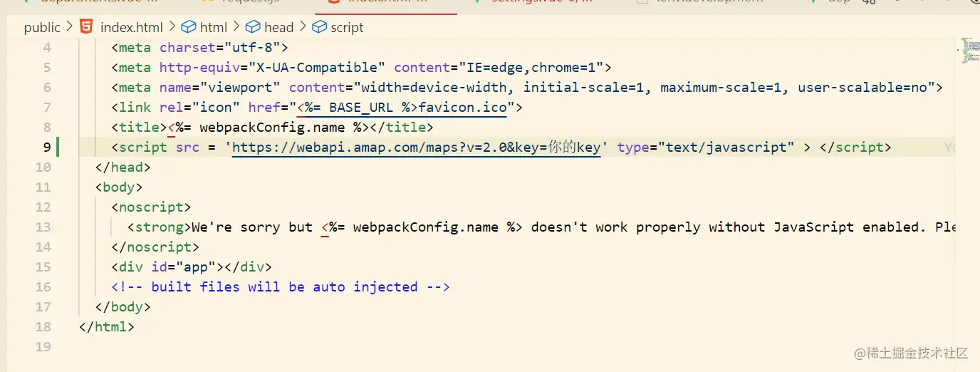Click the opening title tag
This screenshot has height=372, width=980.
[x=139, y=128]
